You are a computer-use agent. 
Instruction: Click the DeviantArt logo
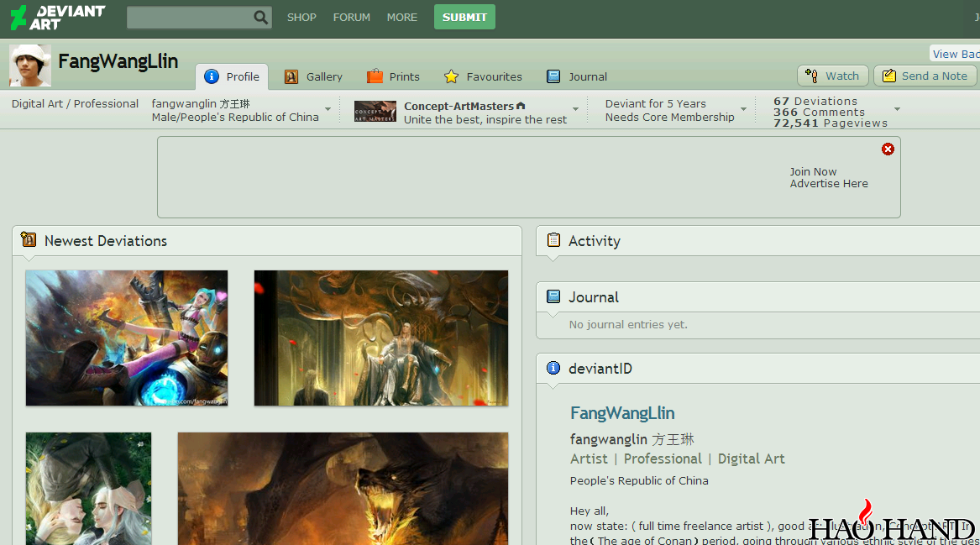pyautogui.click(x=58, y=18)
